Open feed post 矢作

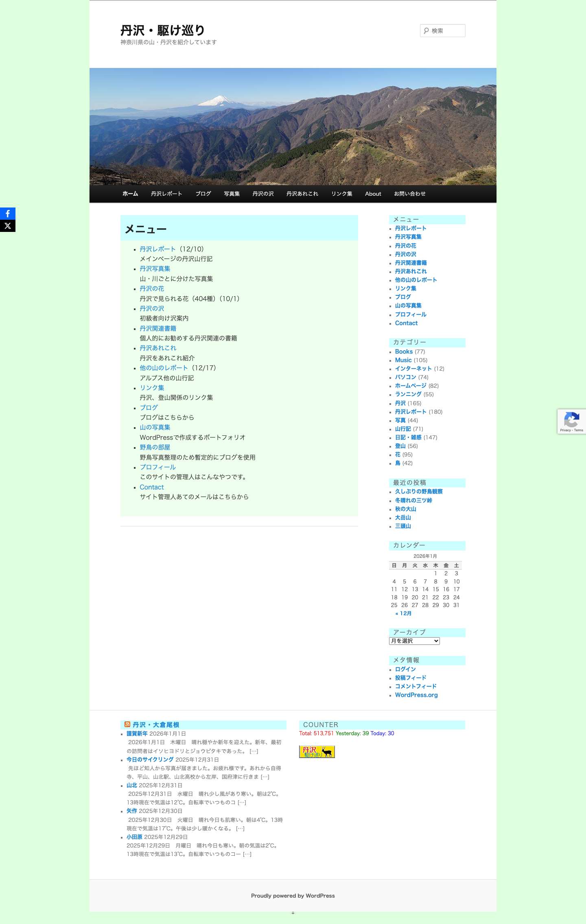point(132,811)
